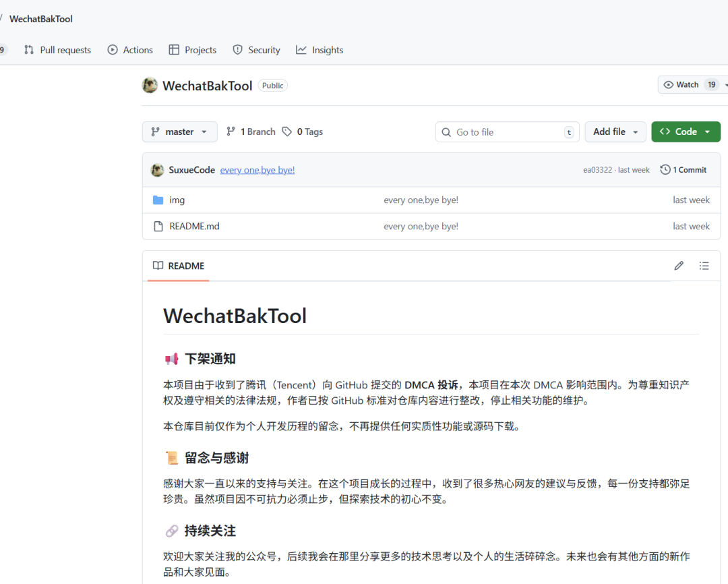Click the WechatBakTool breadcrumb in header
The image size is (728, 584).
click(41, 19)
